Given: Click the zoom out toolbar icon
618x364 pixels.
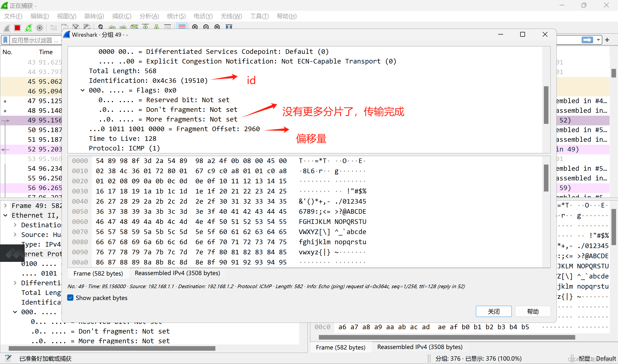Looking at the screenshot, I should click(206, 27).
